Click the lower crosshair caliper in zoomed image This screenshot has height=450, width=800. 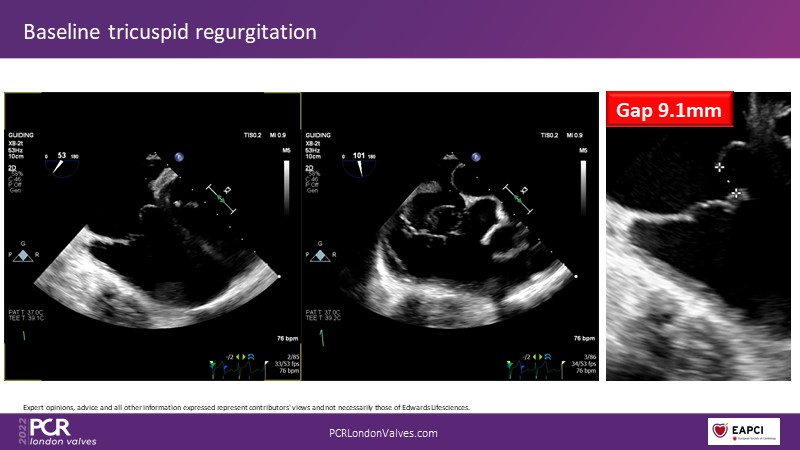click(735, 194)
